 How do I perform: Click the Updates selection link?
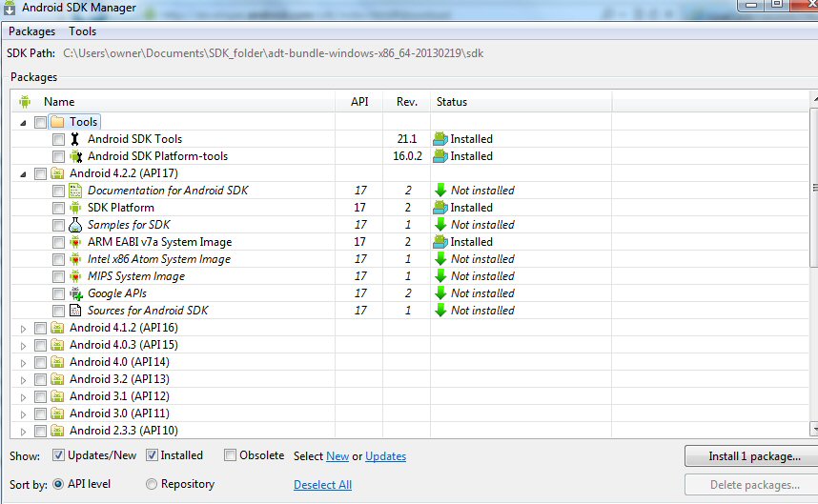(x=385, y=456)
